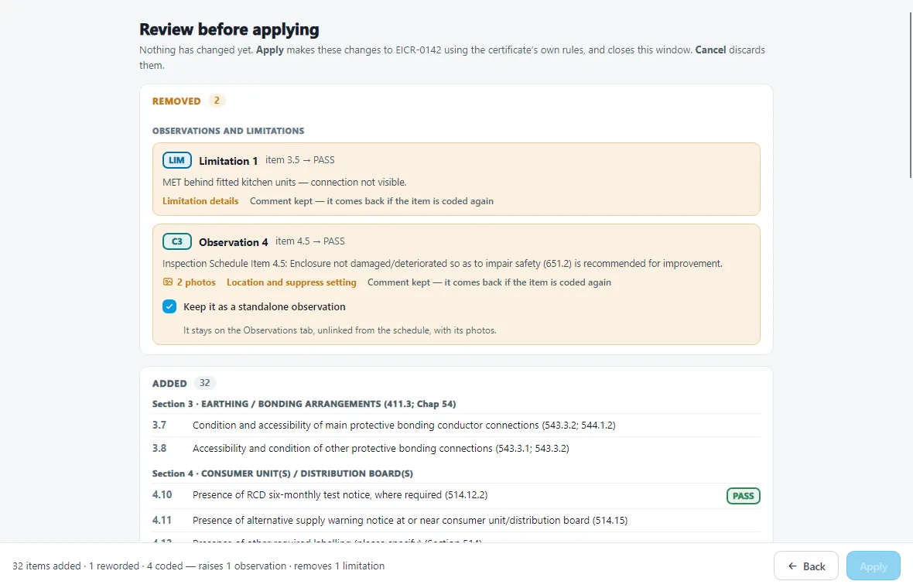Click the C3 badge on Observation 4
The height and width of the screenshot is (588, 913).
click(176, 241)
